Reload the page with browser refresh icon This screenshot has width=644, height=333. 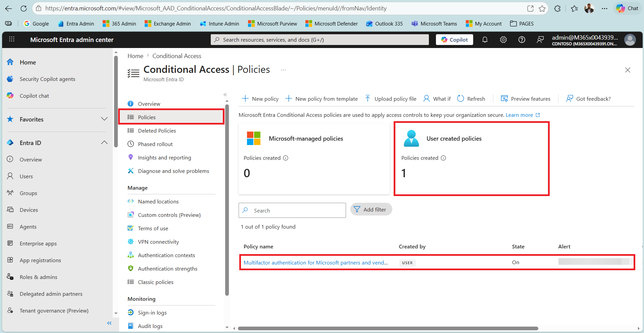[x=23, y=8]
